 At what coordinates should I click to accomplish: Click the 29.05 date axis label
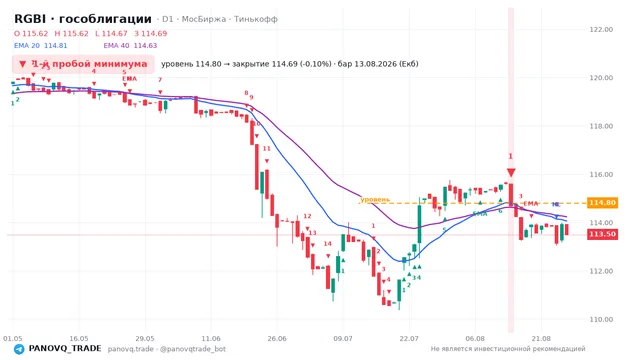pos(145,338)
